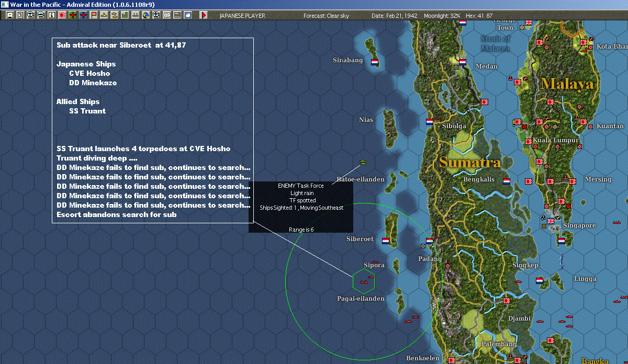Open the information 'i' toolbar button
Screen dimensions: 628x364
52,15
